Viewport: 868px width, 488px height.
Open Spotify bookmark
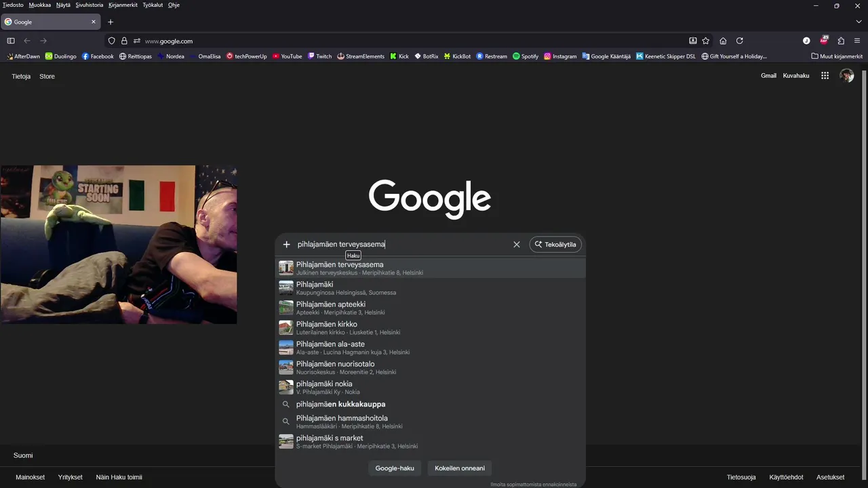click(x=526, y=56)
